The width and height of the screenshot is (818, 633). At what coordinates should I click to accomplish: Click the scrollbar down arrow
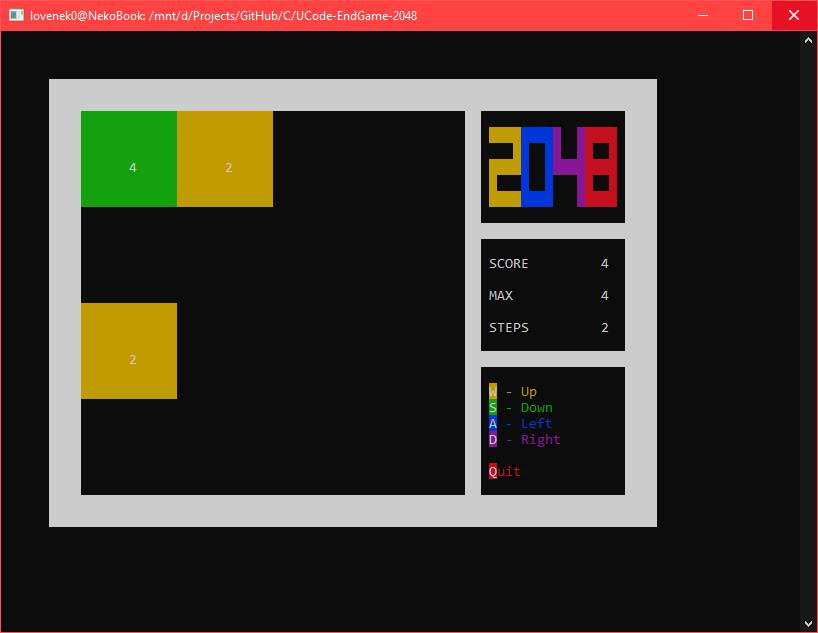point(808,624)
